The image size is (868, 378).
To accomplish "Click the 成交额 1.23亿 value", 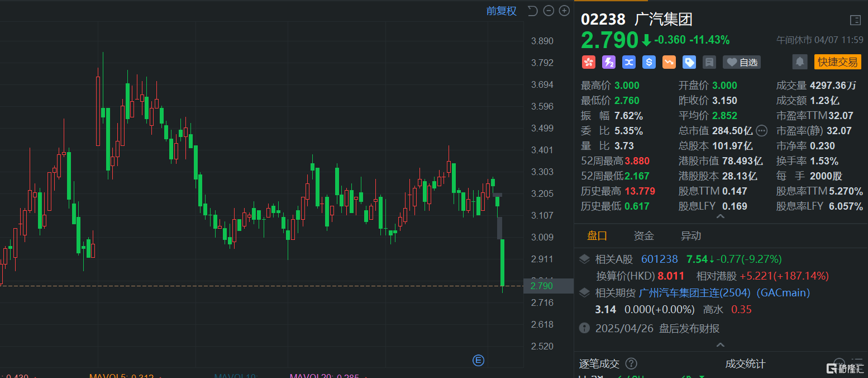I will [824, 101].
